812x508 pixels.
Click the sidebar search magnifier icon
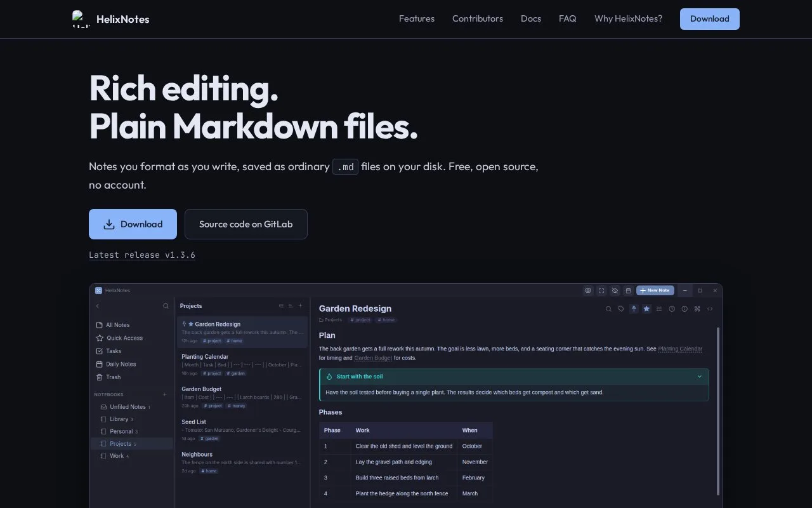(x=166, y=306)
